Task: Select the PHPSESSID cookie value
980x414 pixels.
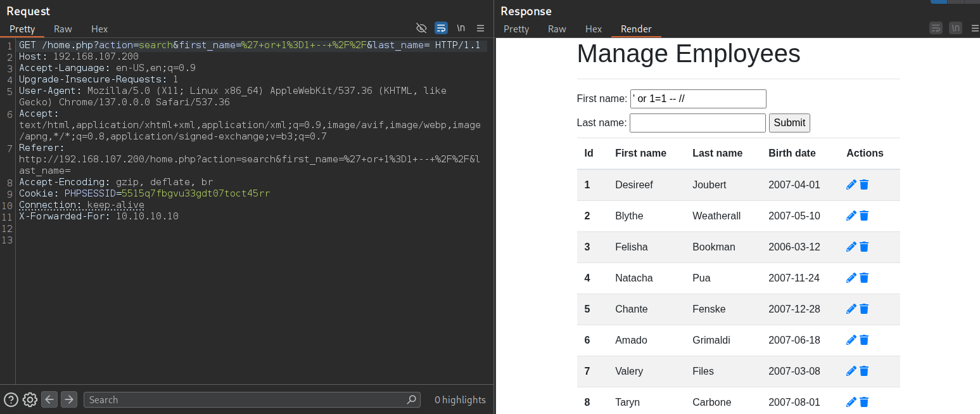Action: 196,193
